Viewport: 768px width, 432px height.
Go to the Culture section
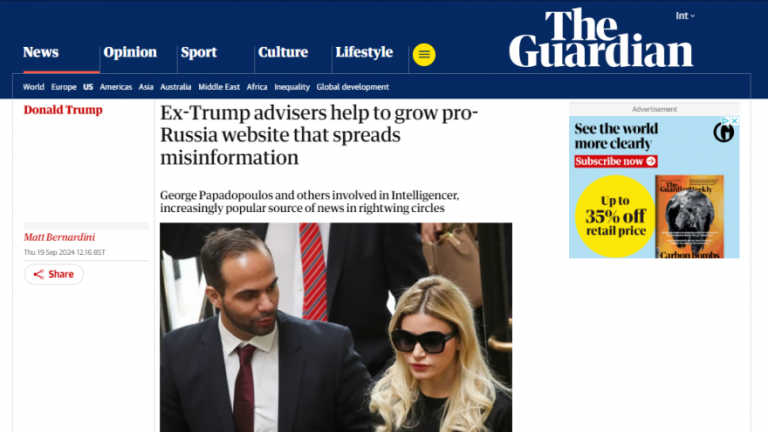283,52
